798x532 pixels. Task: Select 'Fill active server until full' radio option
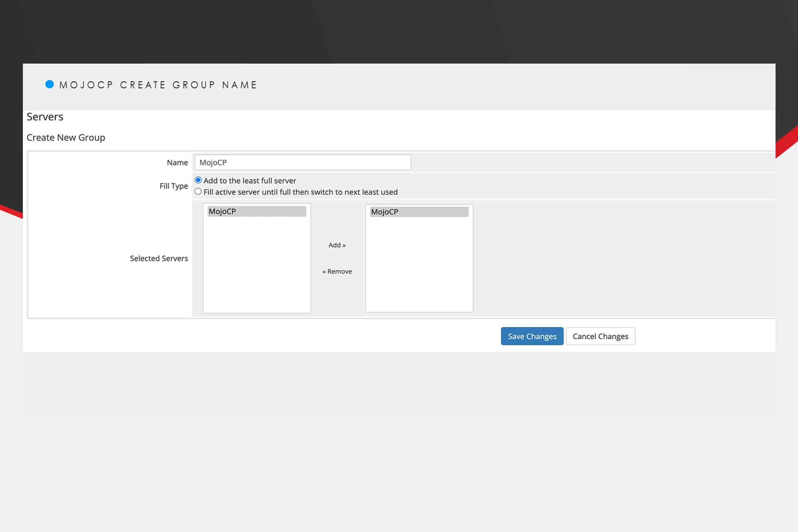198,192
